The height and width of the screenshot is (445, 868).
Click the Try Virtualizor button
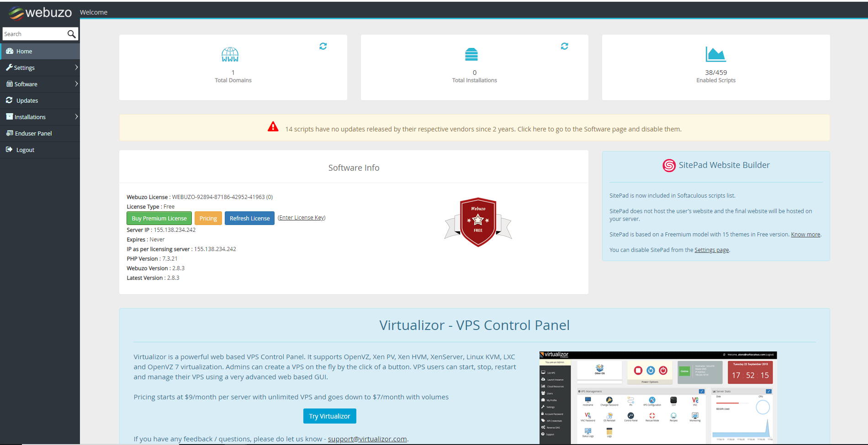[x=329, y=416]
